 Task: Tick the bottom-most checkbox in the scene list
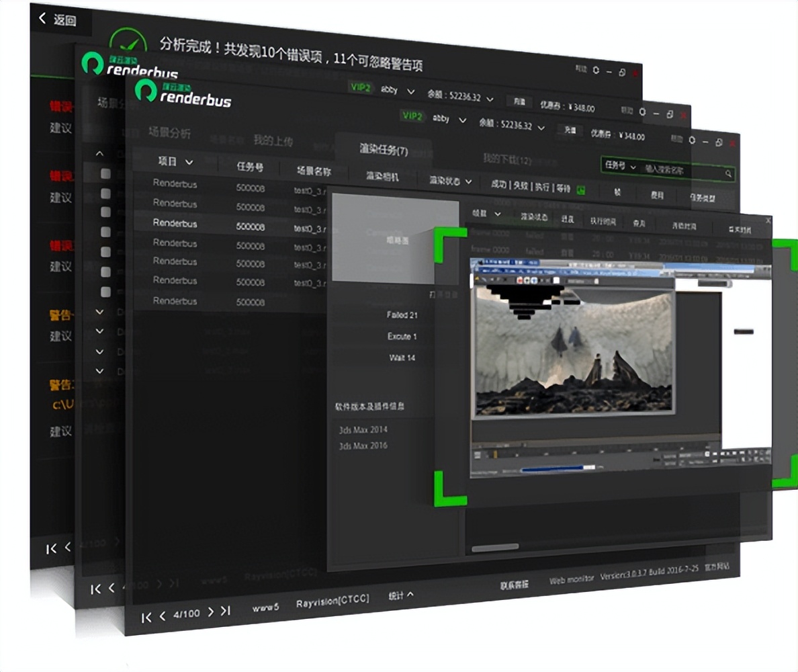pos(105,292)
